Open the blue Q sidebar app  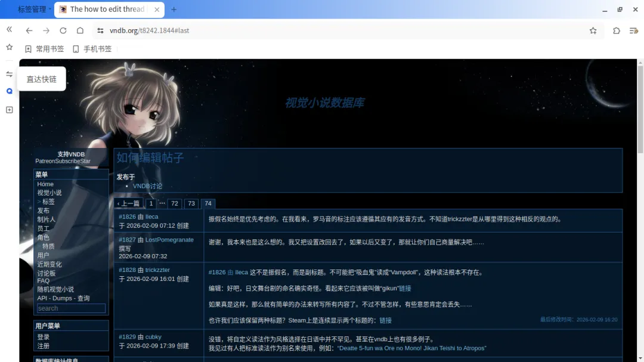tap(10, 91)
